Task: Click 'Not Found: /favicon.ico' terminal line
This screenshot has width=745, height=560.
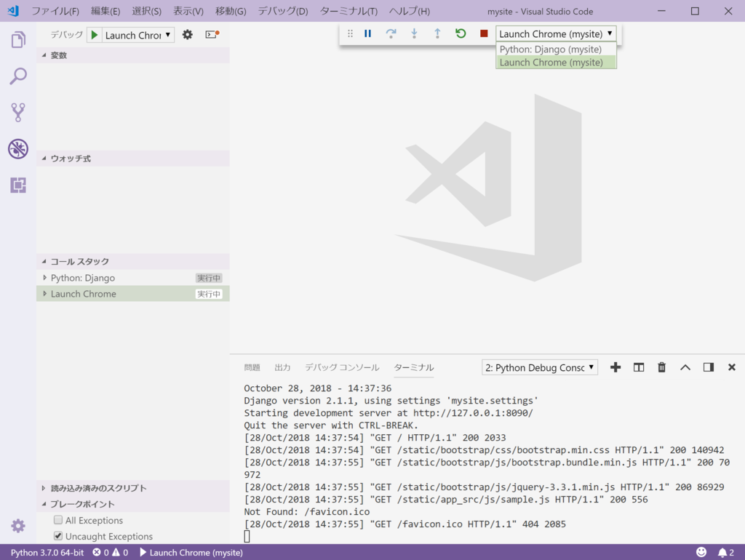Action: [307, 511]
